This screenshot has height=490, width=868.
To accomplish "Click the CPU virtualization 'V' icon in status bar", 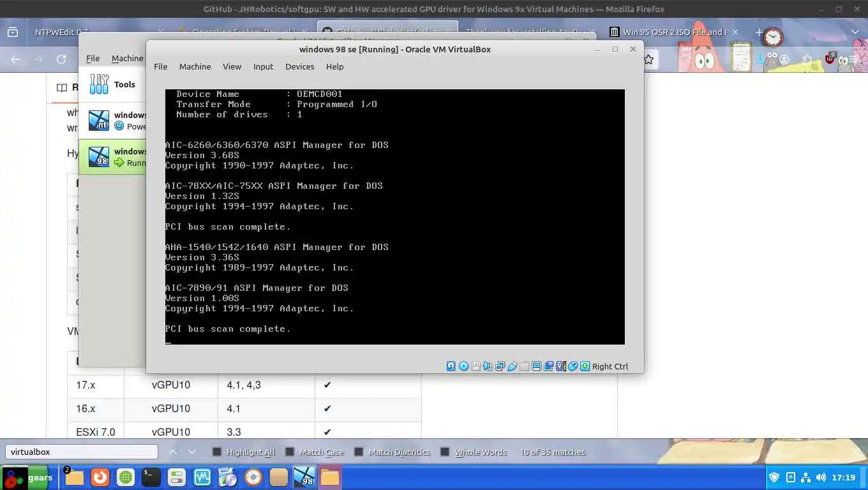I will tap(561, 366).
